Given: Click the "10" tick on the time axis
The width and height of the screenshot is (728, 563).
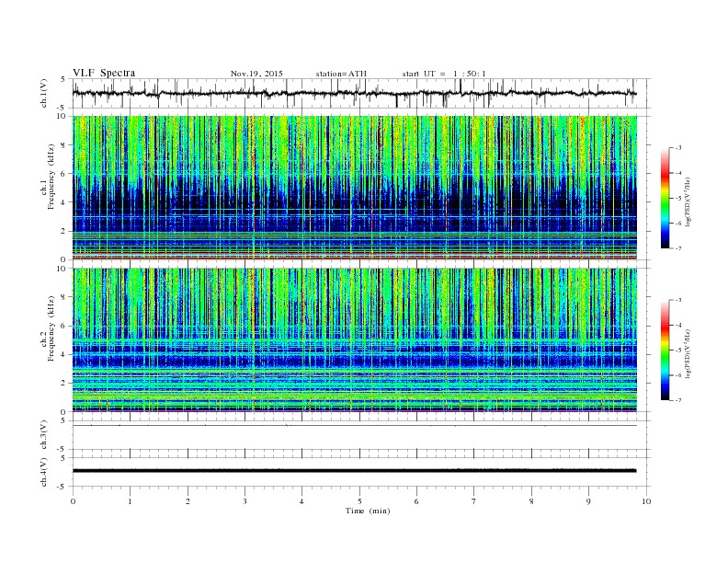Looking at the screenshot, I should (x=646, y=501).
